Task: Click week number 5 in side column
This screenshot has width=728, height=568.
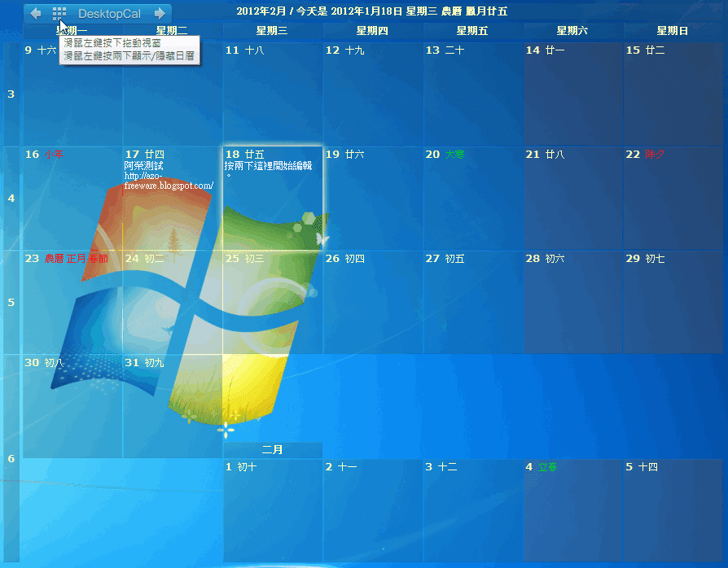Action: coord(11,303)
